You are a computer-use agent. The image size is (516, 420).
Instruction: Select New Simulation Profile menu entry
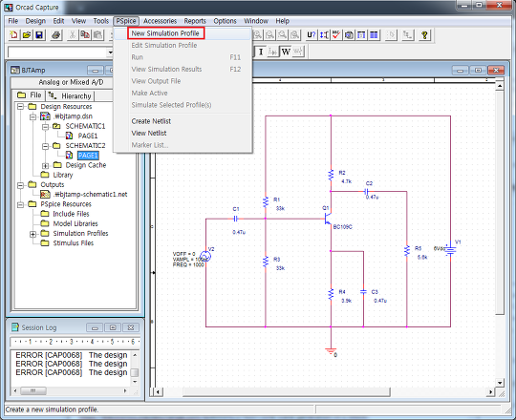tap(165, 33)
